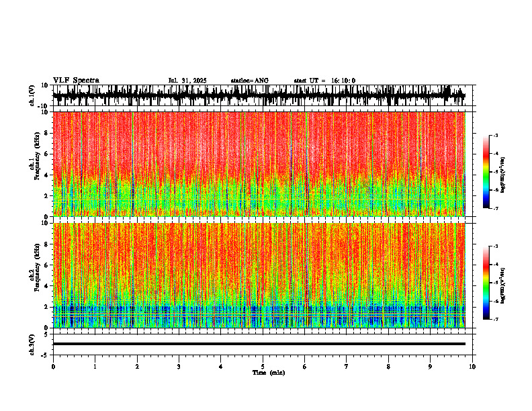This screenshot has height=411, width=532.
Task: Click the '2' kHz tick on ch.2 spectrogram
Action: pyautogui.click(x=47, y=307)
